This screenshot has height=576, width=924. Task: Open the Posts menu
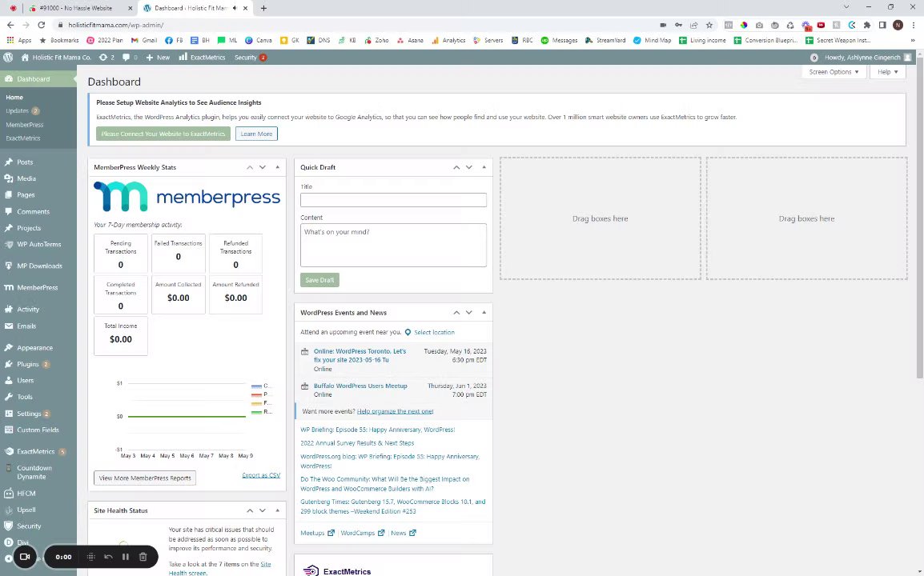pos(25,162)
